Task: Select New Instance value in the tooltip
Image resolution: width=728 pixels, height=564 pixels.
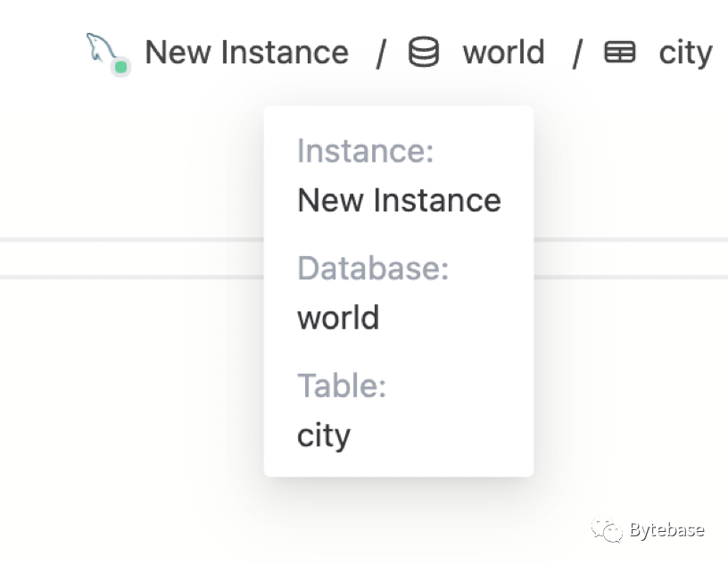Action: click(x=399, y=200)
